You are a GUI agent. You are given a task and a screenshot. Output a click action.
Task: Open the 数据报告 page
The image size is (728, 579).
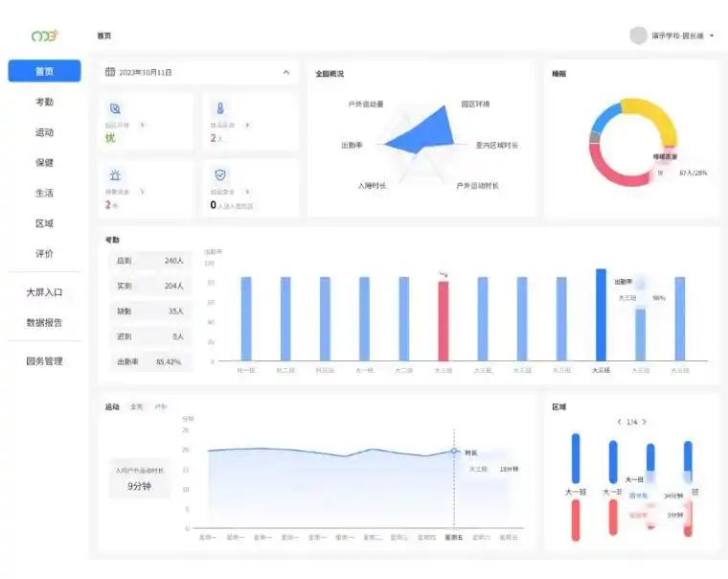(44, 323)
